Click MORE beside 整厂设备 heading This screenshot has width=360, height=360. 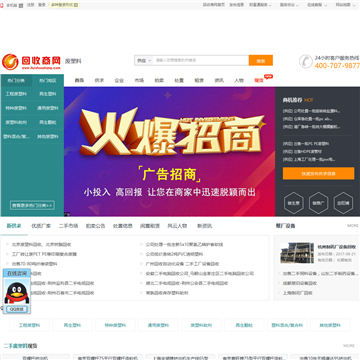pyautogui.click(x=353, y=226)
